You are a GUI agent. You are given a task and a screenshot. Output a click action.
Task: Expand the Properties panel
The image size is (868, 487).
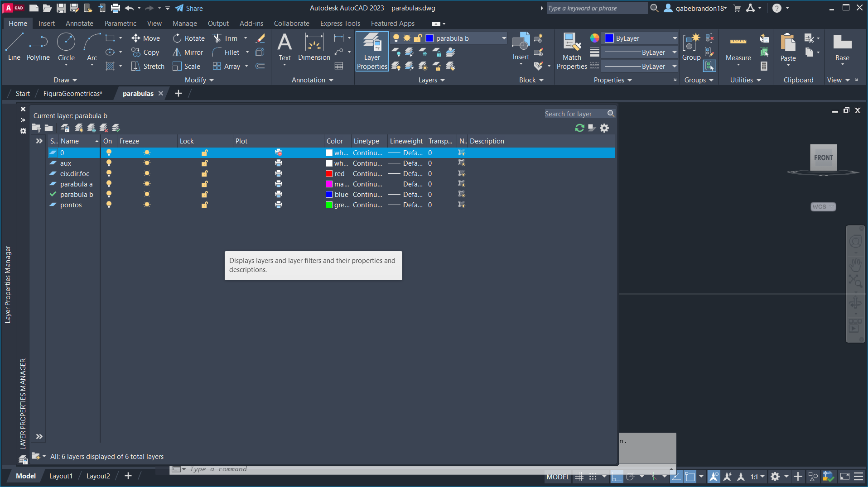coord(612,80)
